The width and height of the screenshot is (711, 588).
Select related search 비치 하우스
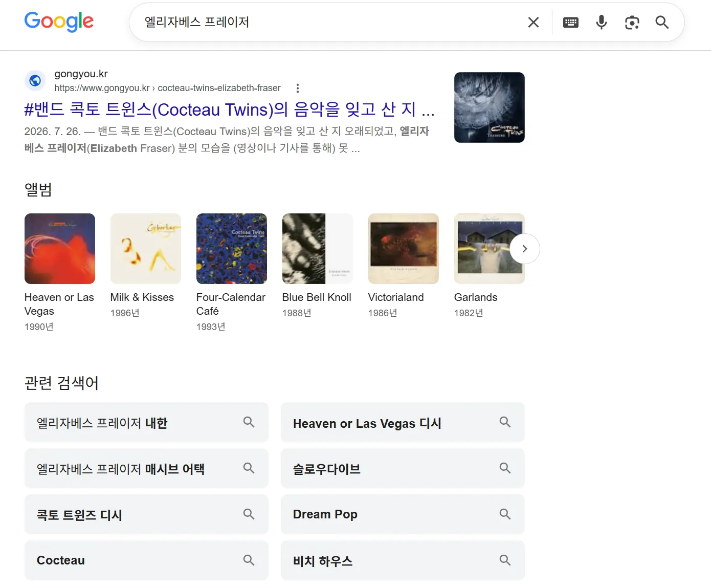click(x=403, y=560)
